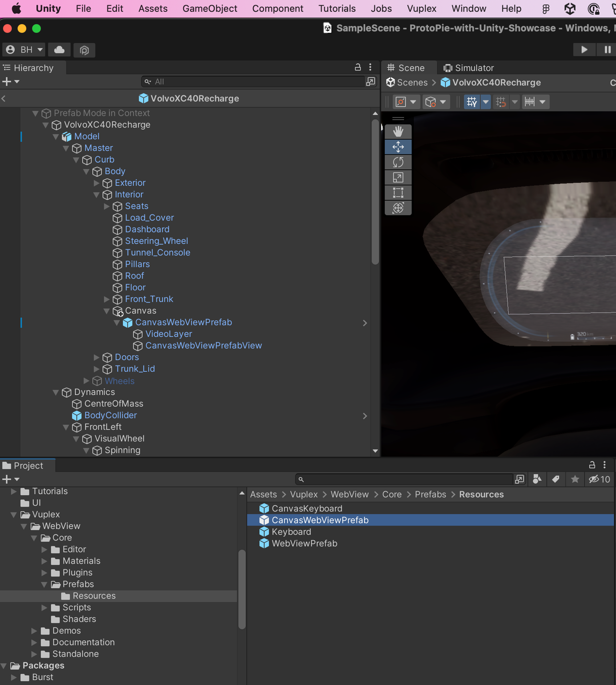Click the Play button
Viewport: 616px width, 685px height.
click(584, 50)
